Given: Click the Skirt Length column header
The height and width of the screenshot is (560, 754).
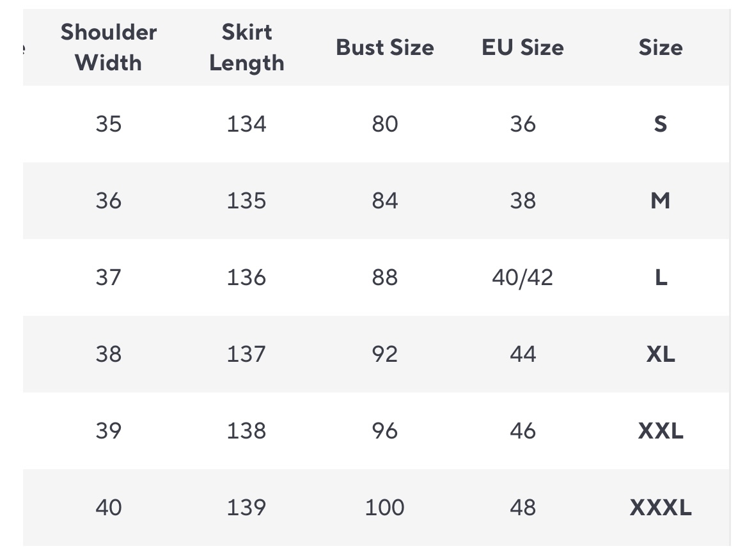Looking at the screenshot, I should 246,47.
